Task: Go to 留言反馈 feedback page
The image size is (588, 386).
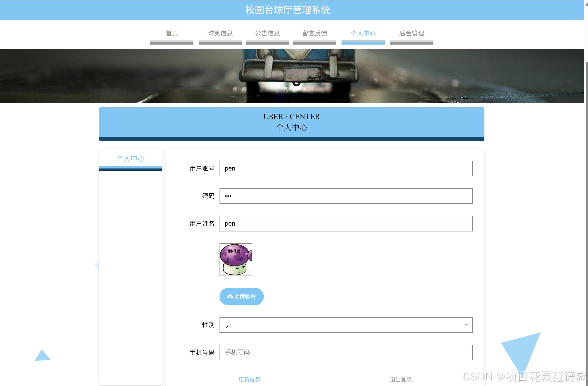Action: [315, 33]
